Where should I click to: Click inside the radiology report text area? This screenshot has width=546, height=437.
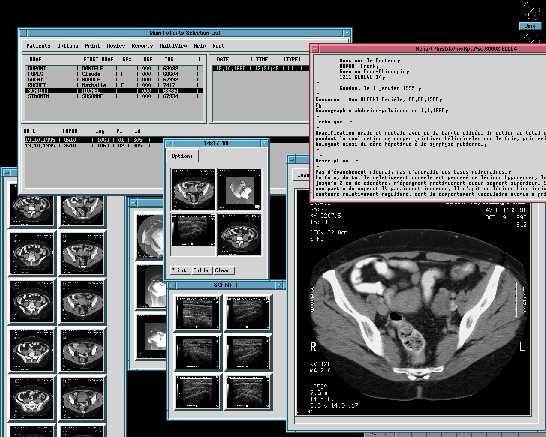click(430, 127)
